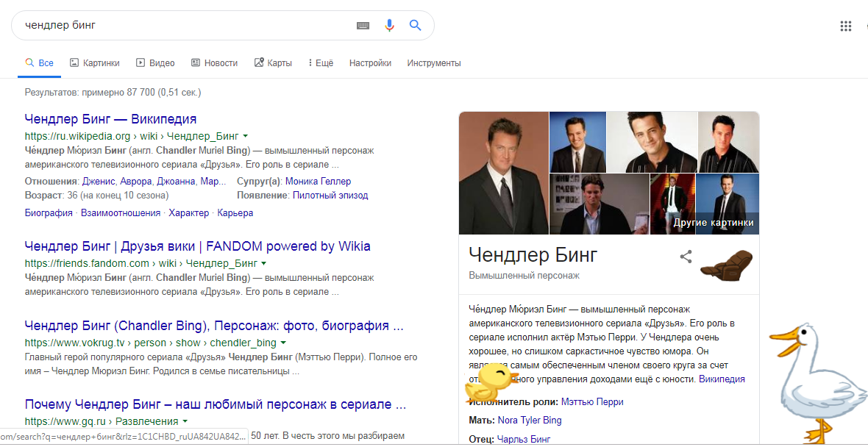
Task: Switch to the Новости tab
Action: [214, 63]
